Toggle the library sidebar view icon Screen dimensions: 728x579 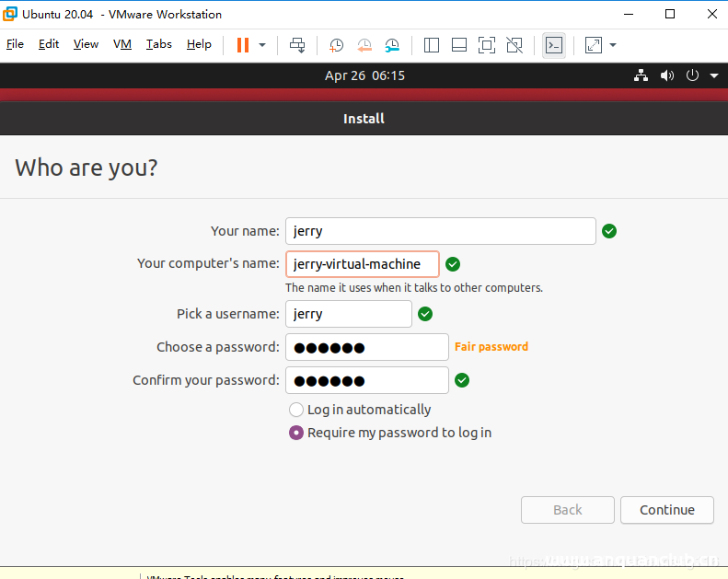coord(432,45)
